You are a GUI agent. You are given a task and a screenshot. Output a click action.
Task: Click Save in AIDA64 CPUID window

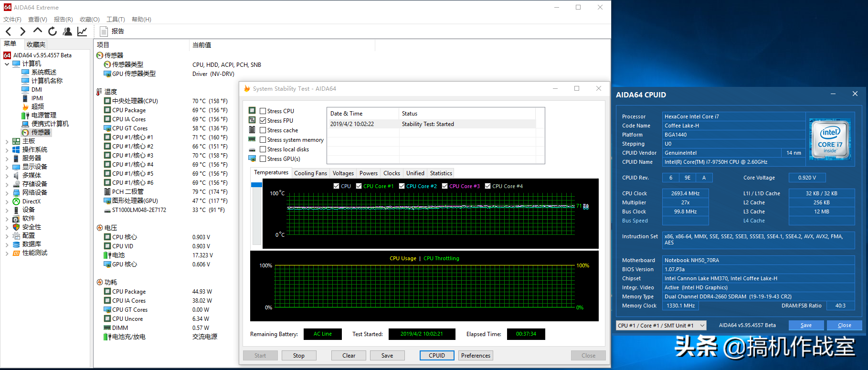pos(806,326)
